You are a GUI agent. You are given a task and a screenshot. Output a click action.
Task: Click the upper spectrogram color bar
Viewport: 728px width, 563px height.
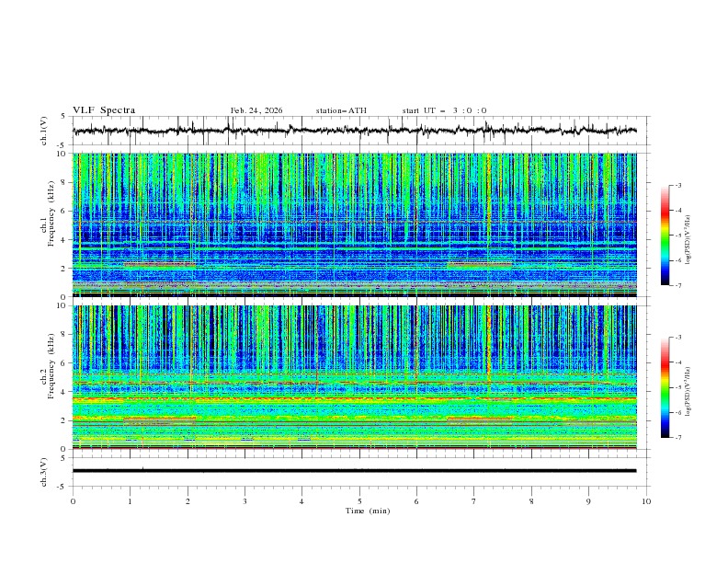665,236
